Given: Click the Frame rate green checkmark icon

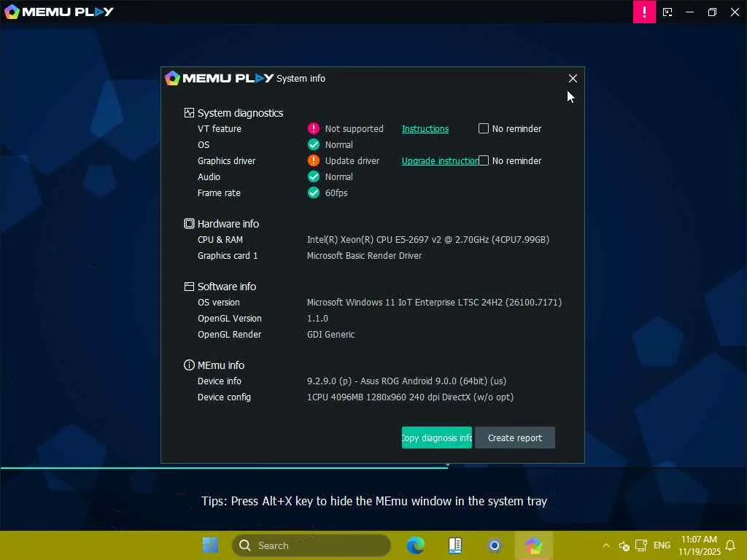Looking at the screenshot, I should pos(314,192).
